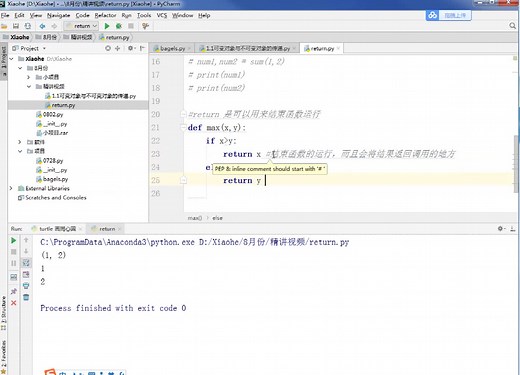Collapse the folder containing 0728.py
Screen dimensions: 520x375
pyautogui.click(x=20, y=151)
